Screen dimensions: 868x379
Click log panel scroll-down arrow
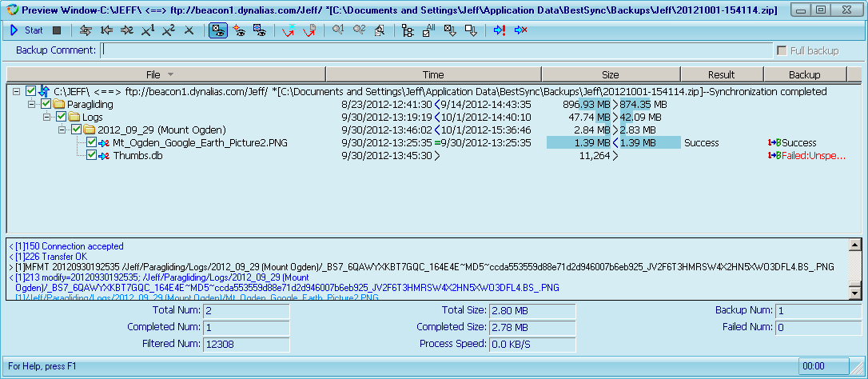click(x=855, y=293)
